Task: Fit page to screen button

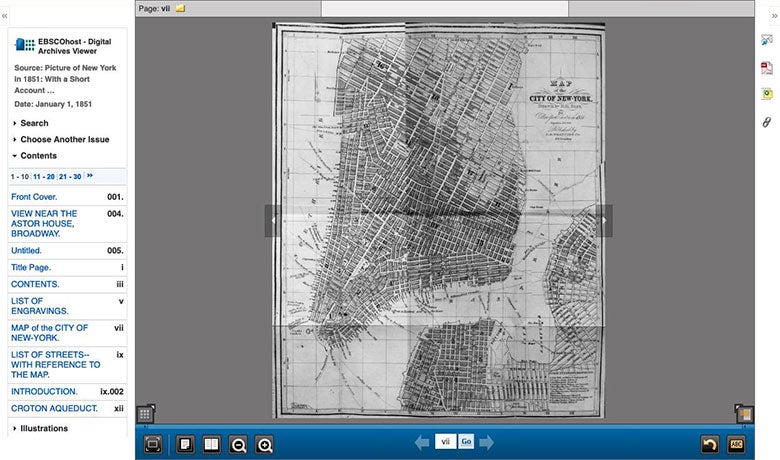Action: pos(153,444)
